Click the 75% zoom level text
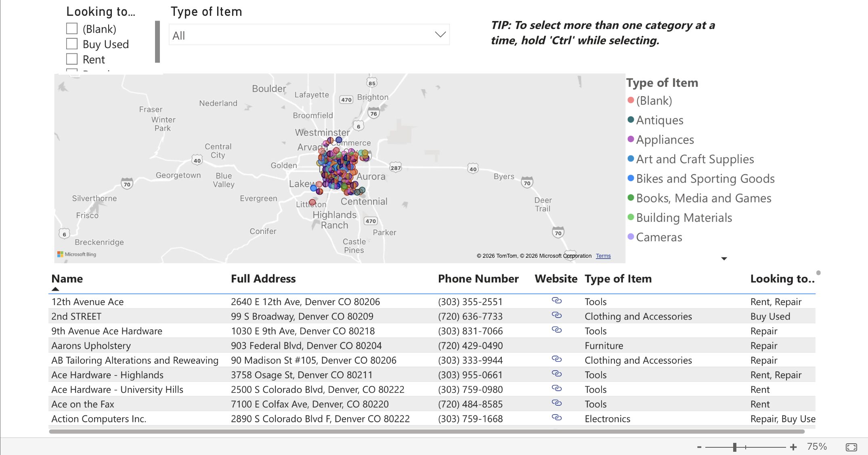 pyautogui.click(x=817, y=447)
